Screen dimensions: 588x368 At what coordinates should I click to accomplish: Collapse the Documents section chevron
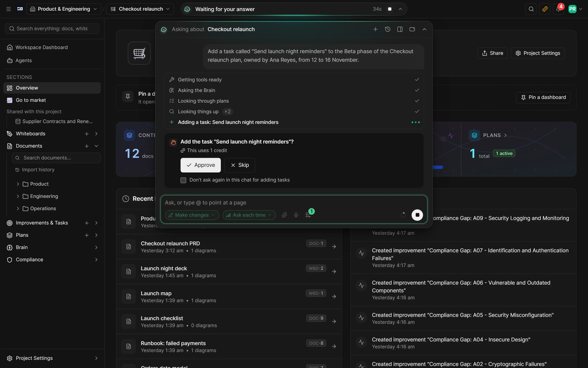[x=96, y=146]
